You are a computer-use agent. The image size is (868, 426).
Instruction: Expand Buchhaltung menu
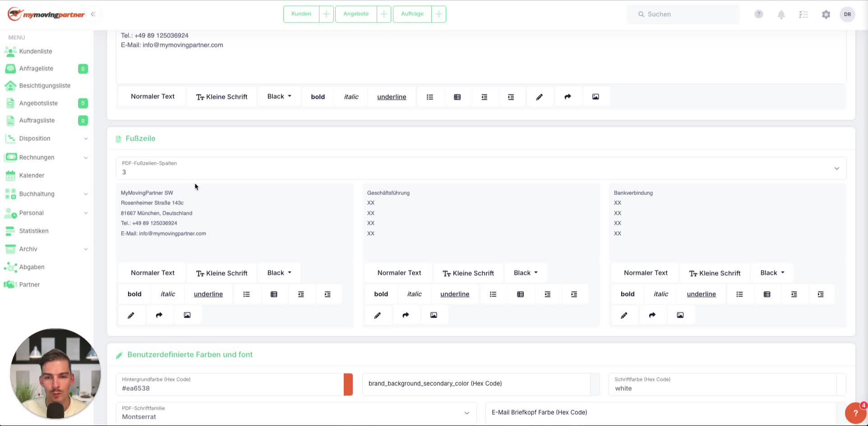(46, 194)
